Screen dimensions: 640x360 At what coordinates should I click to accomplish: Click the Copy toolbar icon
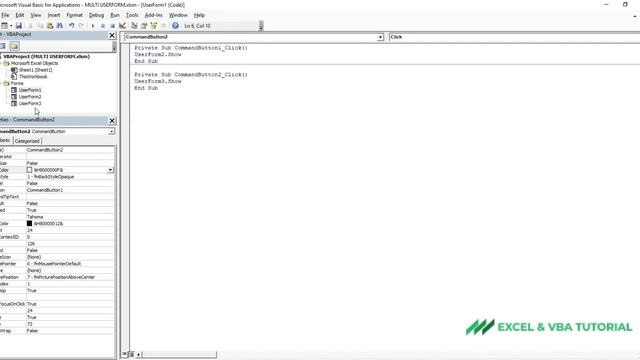40,26
